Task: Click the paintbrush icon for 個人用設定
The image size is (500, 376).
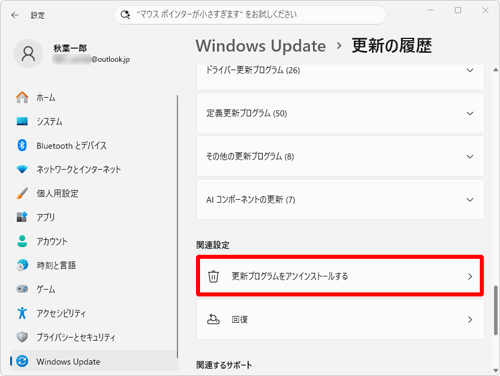Action: (22, 193)
